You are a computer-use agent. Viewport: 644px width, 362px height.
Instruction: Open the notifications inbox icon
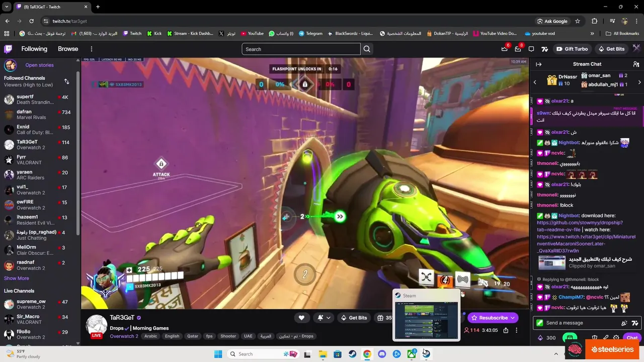518,49
